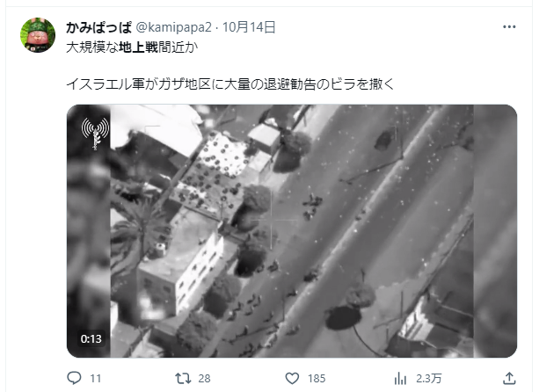Click the like count 185
The width and height of the screenshot is (539, 392).
(x=317, y=379)
